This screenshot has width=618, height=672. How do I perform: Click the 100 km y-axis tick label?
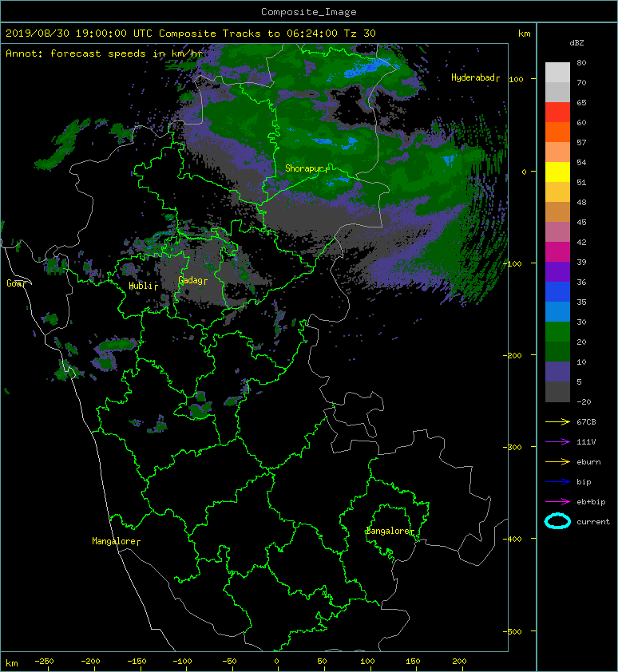[x=516, y=79]
